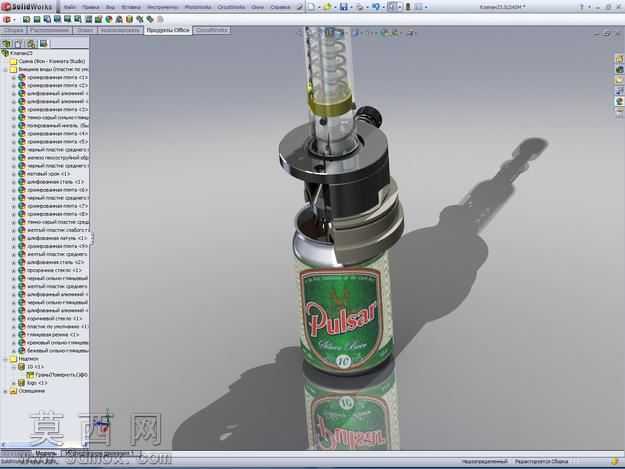
Task: Expand the Освещение folder
Action: tap(6, 391)
